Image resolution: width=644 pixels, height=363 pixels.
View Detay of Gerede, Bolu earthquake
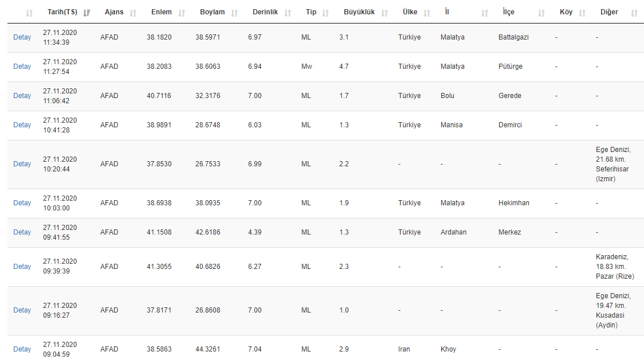pos(22,96)
